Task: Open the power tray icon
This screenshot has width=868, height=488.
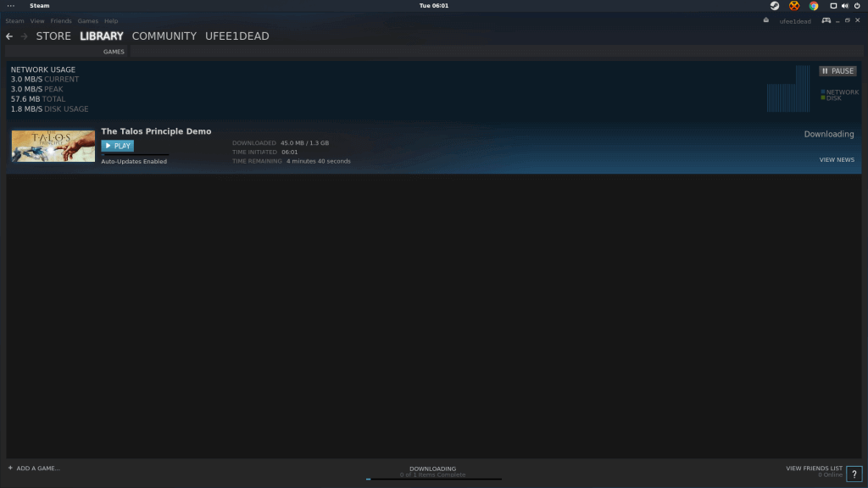Action: pos(857,6)
